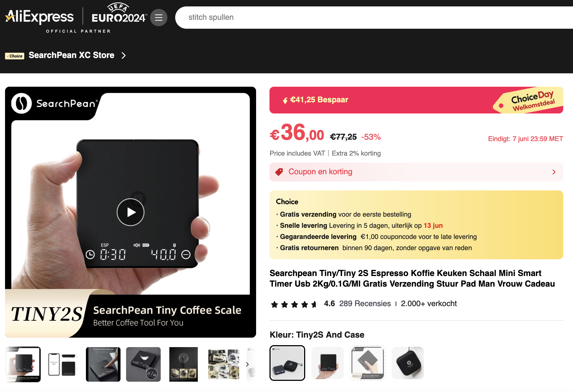Select the black carrying case variant
Viewport: 573px width, 392px height.
tap(408, 363)
